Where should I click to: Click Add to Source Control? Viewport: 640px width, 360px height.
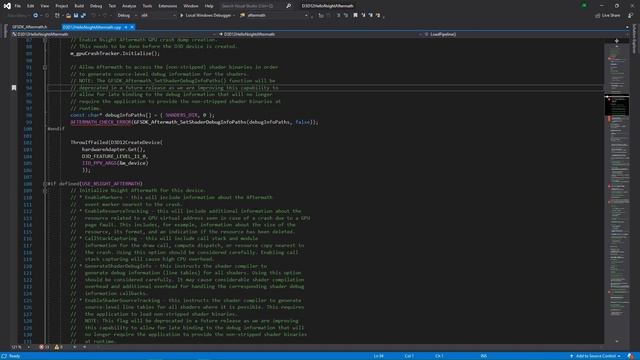click(x=596, y=356)
